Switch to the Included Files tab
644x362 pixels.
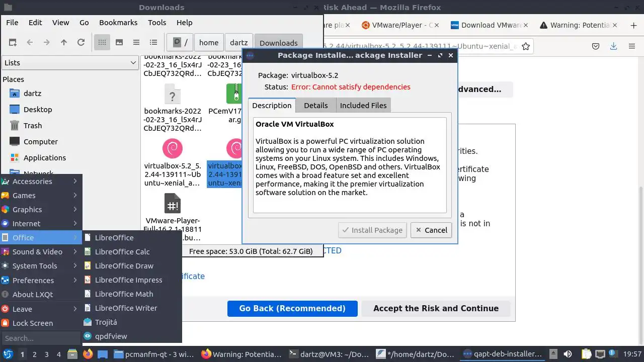tap(363, 105)
